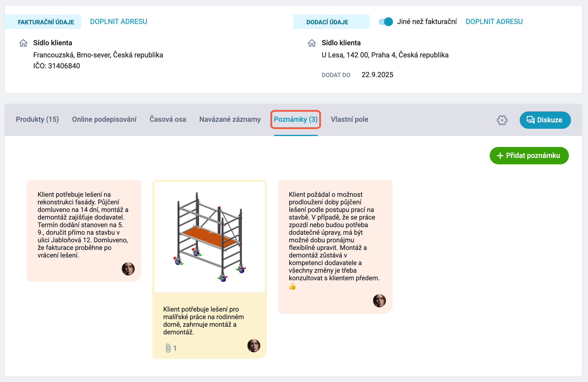Click avatar on the prodloužení doby note
Screen dimensions: 588x382
click(379, 301)
